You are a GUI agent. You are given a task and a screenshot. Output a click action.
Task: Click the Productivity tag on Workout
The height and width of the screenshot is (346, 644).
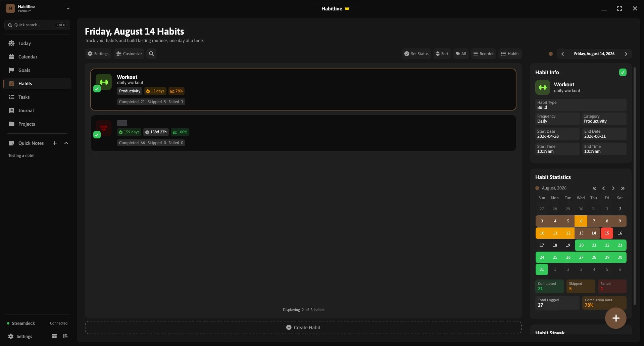pyautogui.click(x=130, y=91)
